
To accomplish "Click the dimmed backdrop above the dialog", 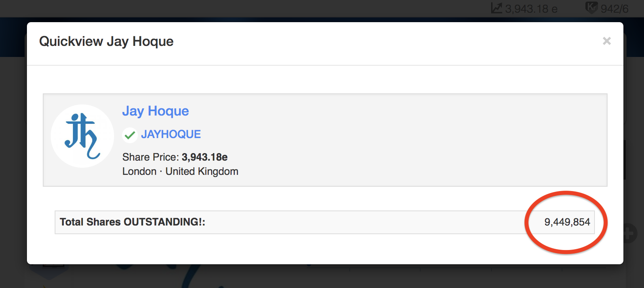I will 277,9.
